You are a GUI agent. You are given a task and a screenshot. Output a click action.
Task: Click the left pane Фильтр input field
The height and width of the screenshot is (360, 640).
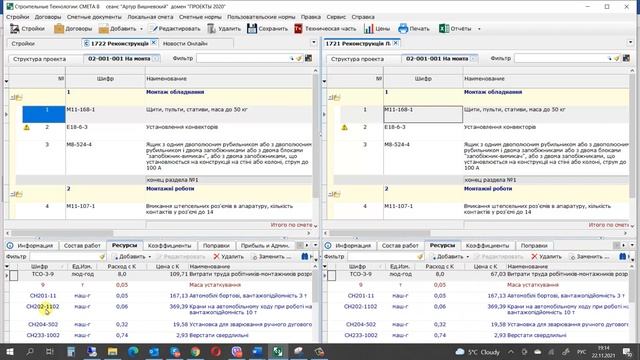point(242,58)
